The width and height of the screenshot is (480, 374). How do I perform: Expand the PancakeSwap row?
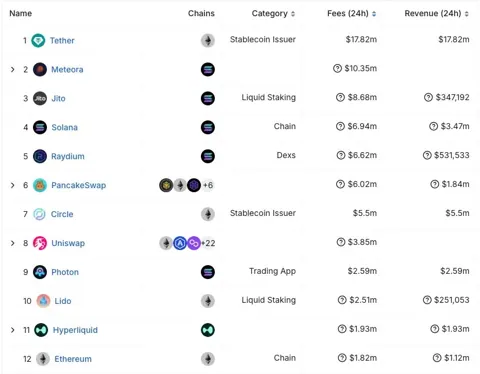(x=13, y=185)
